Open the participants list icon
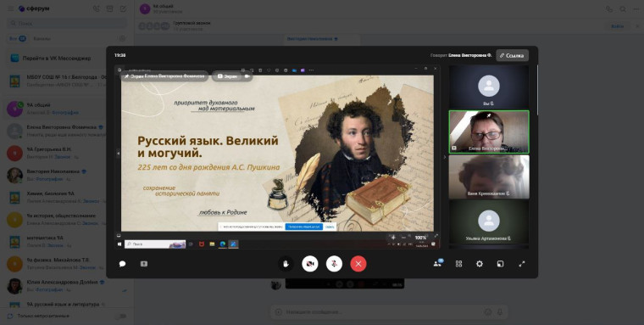The width and height of the screenshot is (644, 325). 438,264
